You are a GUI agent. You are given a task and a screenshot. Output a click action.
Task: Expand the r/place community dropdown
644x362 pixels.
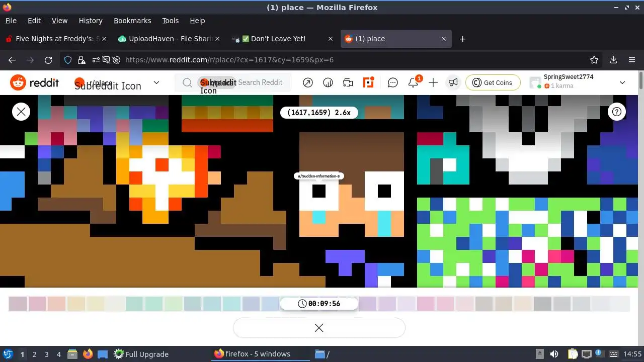tap(156, 82)
